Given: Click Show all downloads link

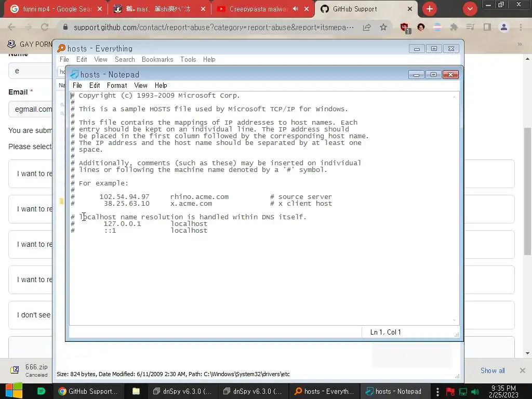Looking at the screenshot, I should (x=493, y=370).
